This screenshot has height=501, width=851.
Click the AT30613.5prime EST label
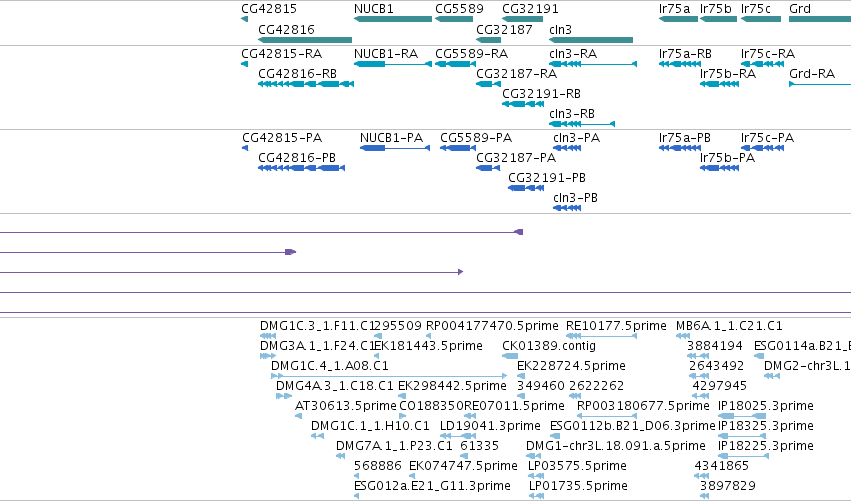click(x=345, y=406)
